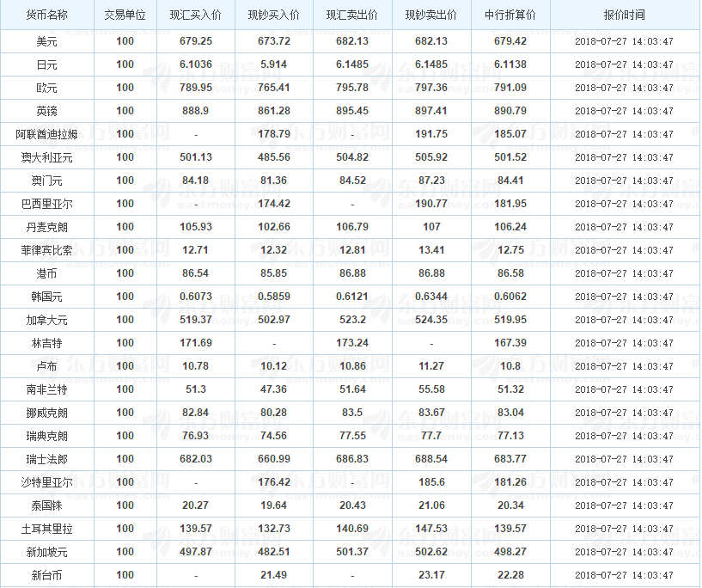Select the 沙特里亚尔 currency name cell
The width and height of the screenshot is (702, 588).
point(47,483)
